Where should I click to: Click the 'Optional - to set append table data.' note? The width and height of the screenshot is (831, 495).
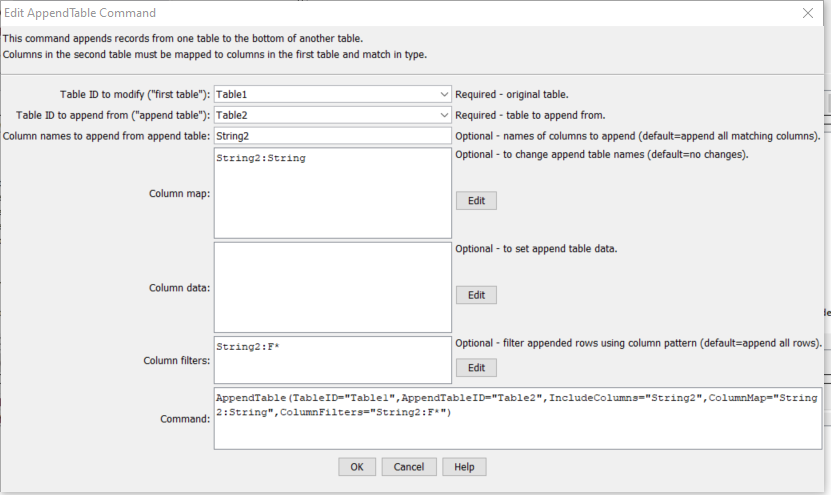pos(536,249)
